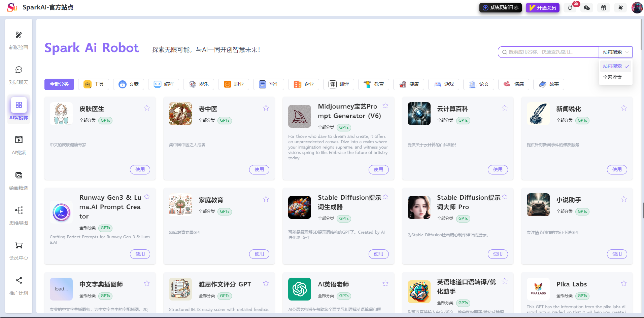Screen dimensions: 644x318
Task: Click 系统更新日志 button
Action: tap(501, 8)
